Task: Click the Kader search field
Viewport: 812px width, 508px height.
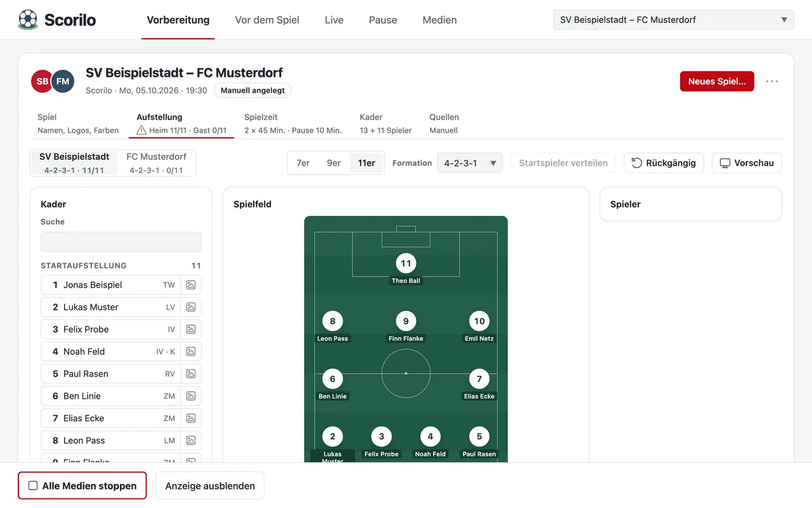Action: pyautogui.click(x=121, y=242)
